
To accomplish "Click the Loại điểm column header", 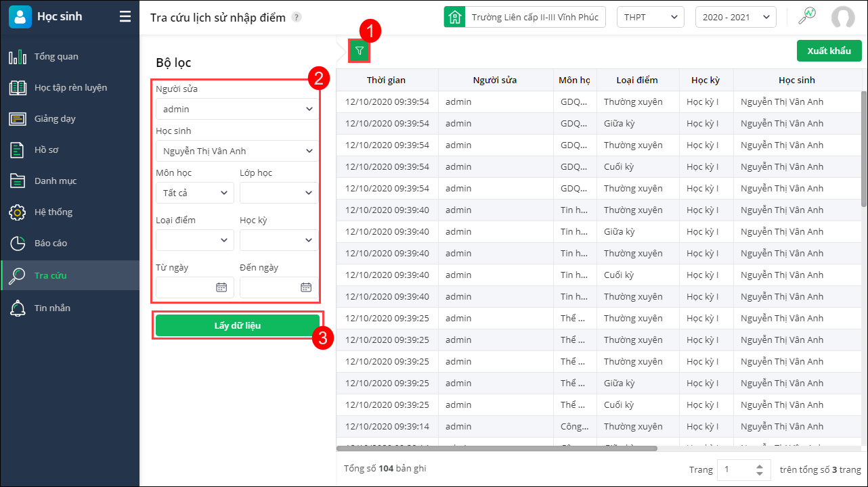I will point(637,80).
